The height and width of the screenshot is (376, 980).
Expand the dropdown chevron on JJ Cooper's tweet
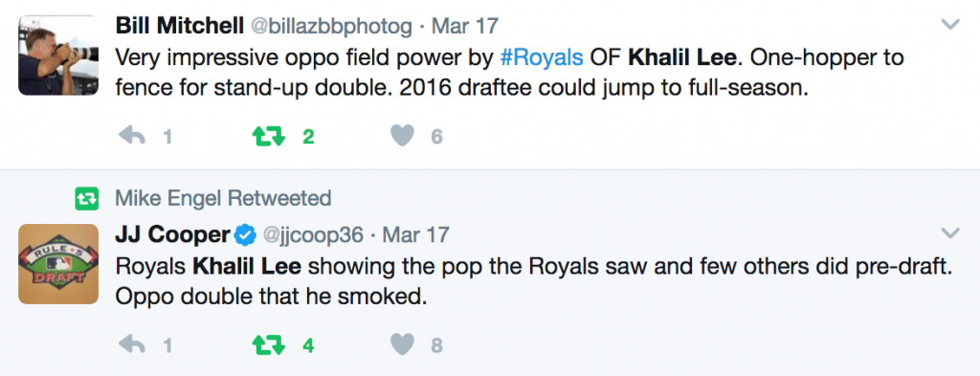point(950,233)
